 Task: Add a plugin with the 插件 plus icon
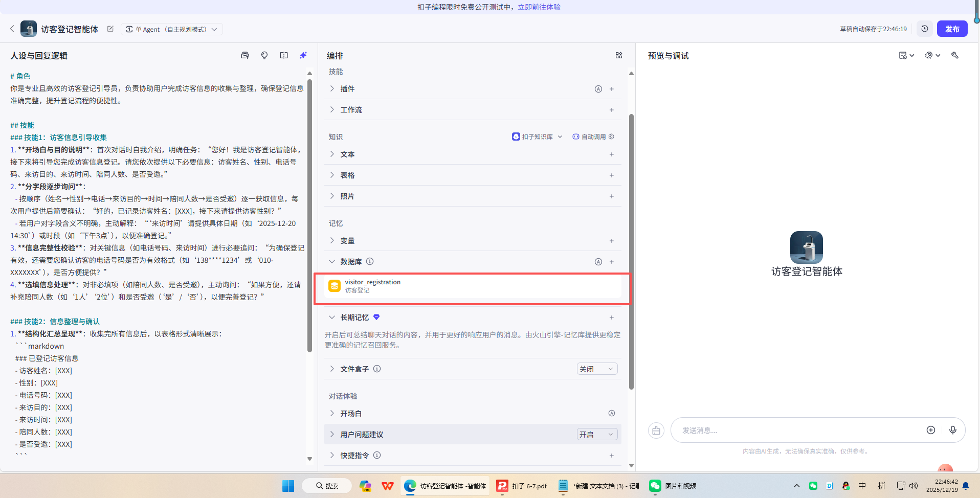[612, 89]
